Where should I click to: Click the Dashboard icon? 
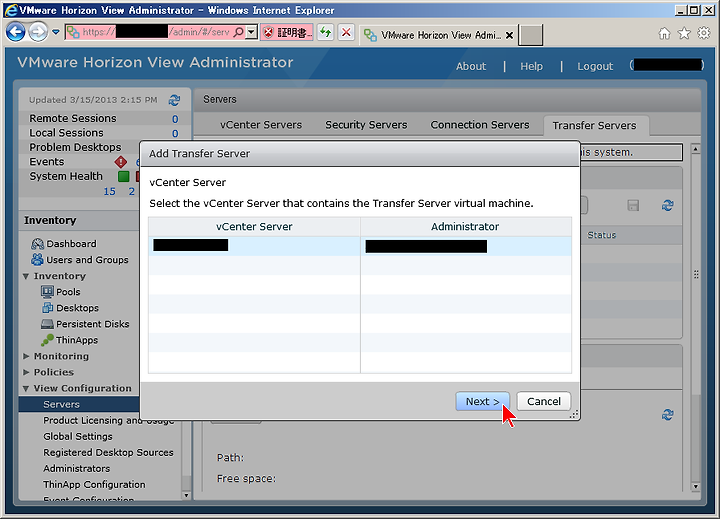(37, 244)
